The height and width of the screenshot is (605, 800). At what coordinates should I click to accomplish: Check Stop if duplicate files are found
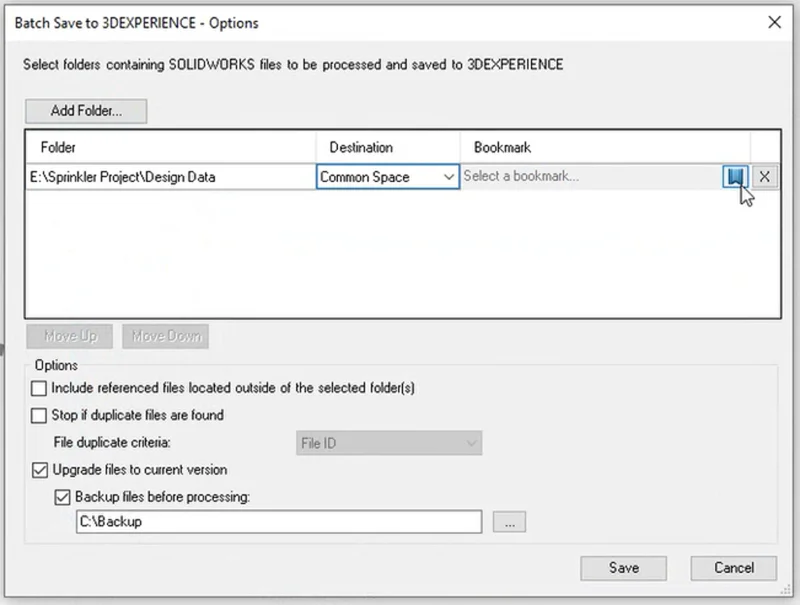click(39, 415)
